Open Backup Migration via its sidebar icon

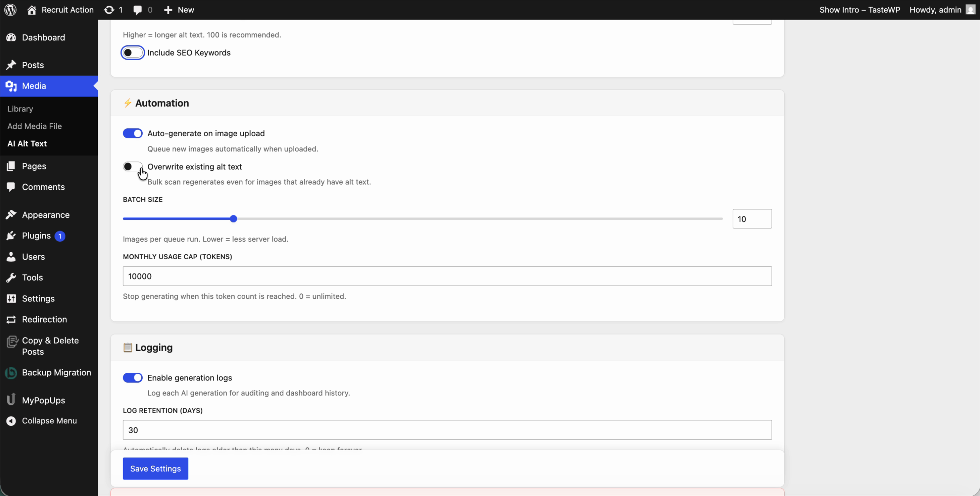pyautogui.click(x=11, y=372)
